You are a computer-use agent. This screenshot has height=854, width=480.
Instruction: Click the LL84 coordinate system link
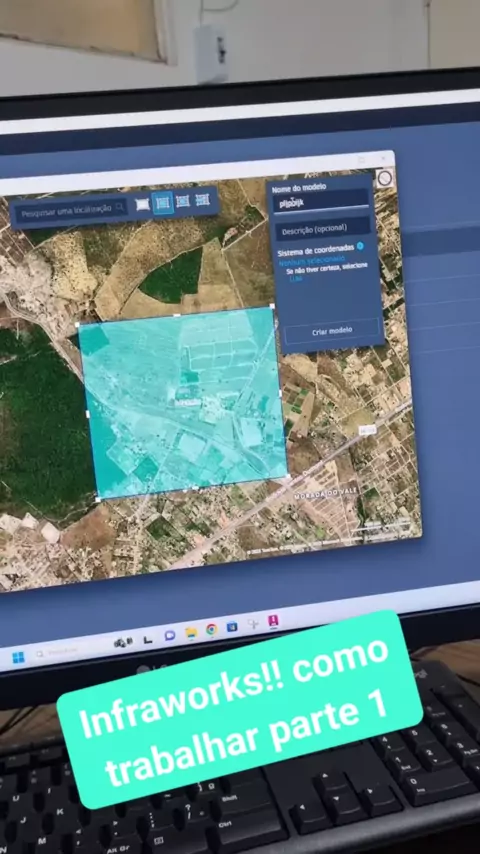(x=296, y=279)
